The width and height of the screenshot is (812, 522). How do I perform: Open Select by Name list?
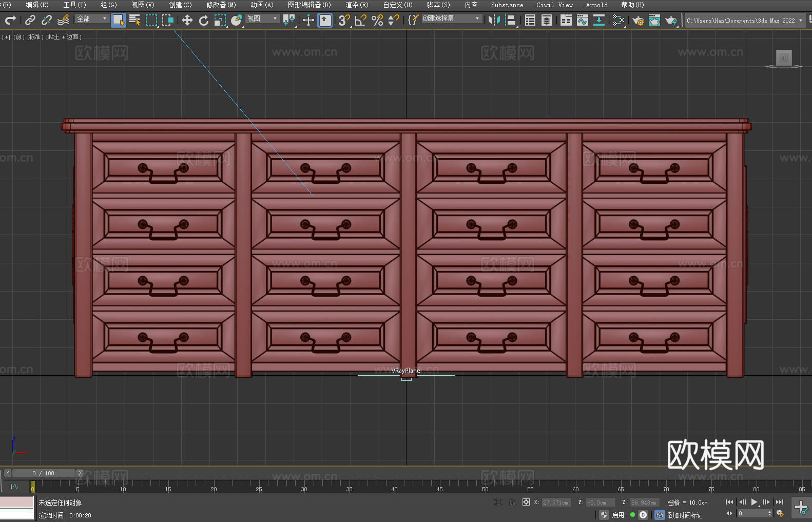135,20
